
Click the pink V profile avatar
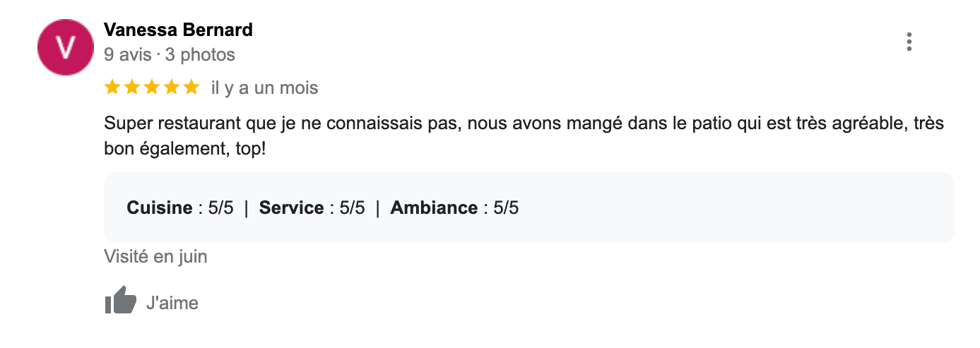(66, 47)
